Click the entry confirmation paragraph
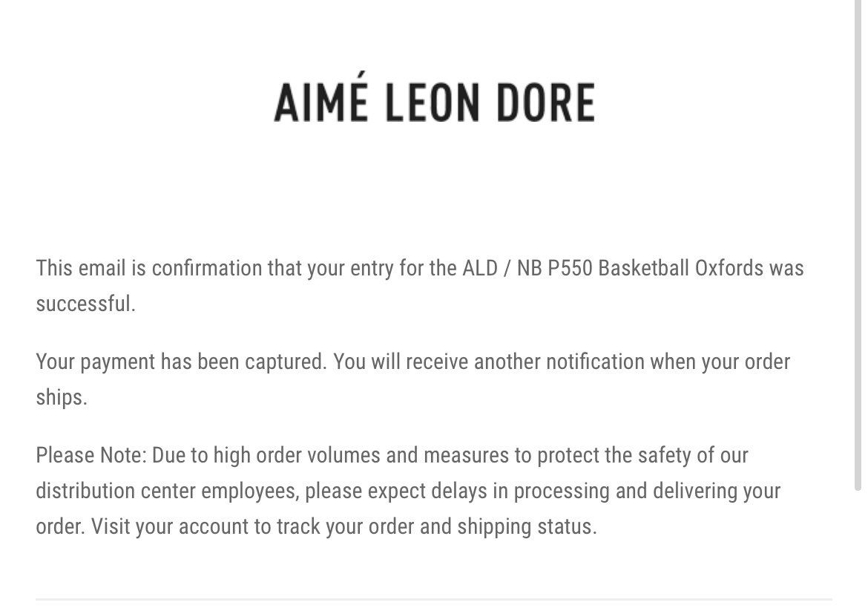This screenshot has width=868, height=611. [419, 285]
